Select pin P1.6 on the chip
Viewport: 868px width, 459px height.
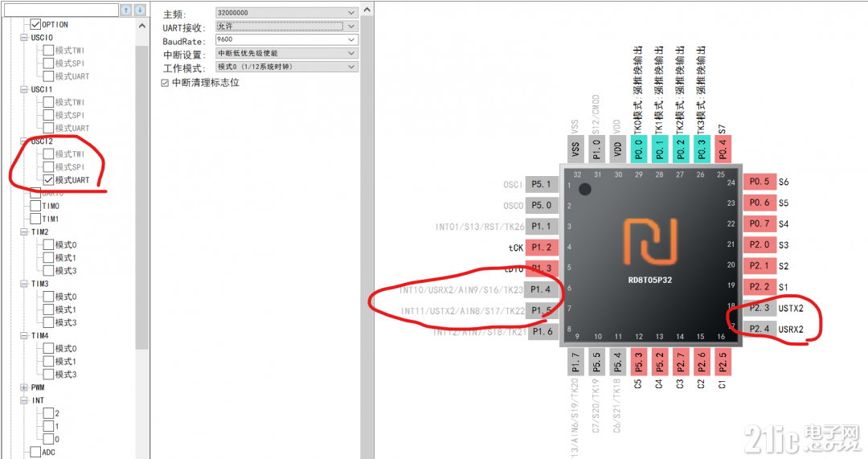542,332
